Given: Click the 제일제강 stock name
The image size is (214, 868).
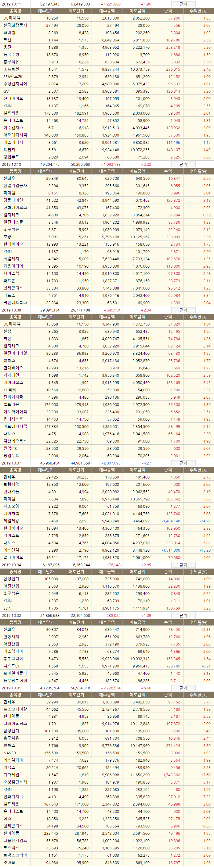Looking at the screenshot, I should click(x=11, y=521).
